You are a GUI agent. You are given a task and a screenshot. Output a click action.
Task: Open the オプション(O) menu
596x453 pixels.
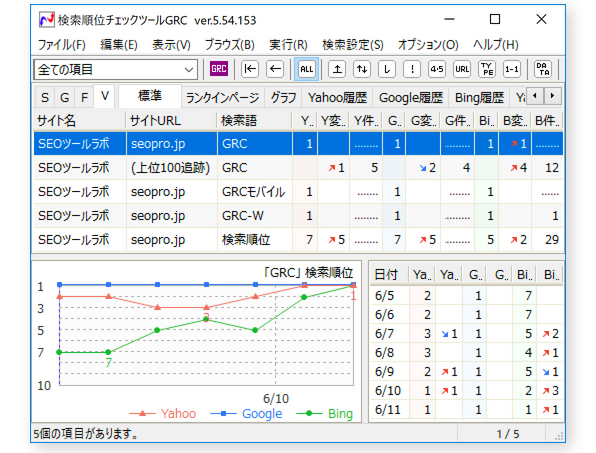pos(428,45)
